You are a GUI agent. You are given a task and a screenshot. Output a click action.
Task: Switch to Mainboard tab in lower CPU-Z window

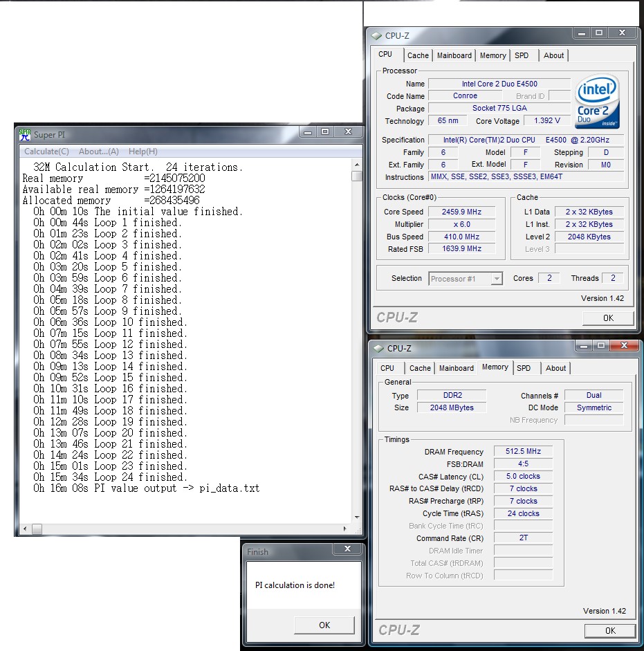[x=457, y=368]
